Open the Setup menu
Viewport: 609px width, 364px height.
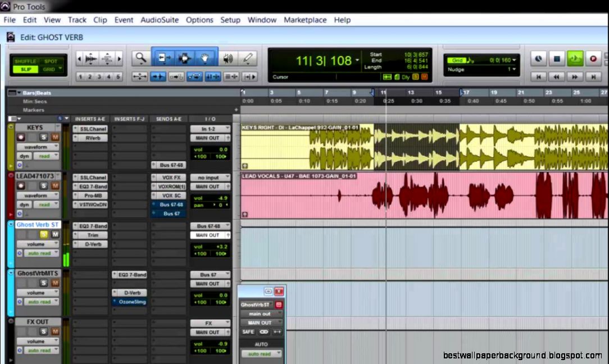point(230,20)
